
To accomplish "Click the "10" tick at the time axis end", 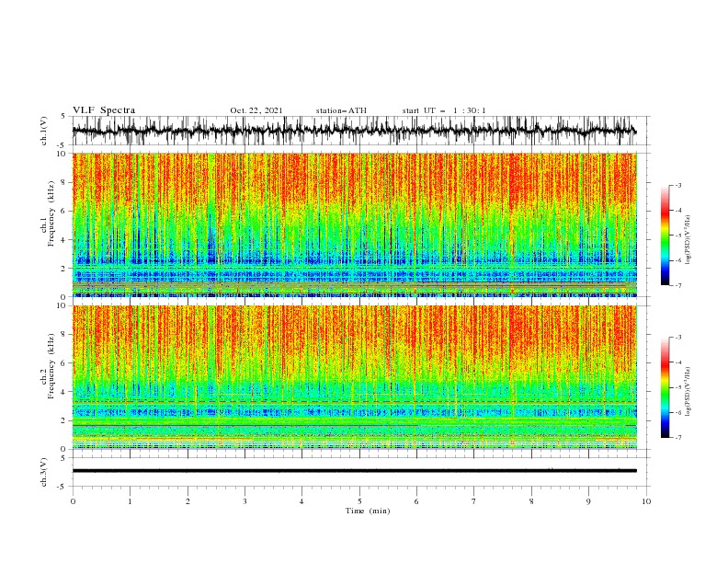I will 646,501.
